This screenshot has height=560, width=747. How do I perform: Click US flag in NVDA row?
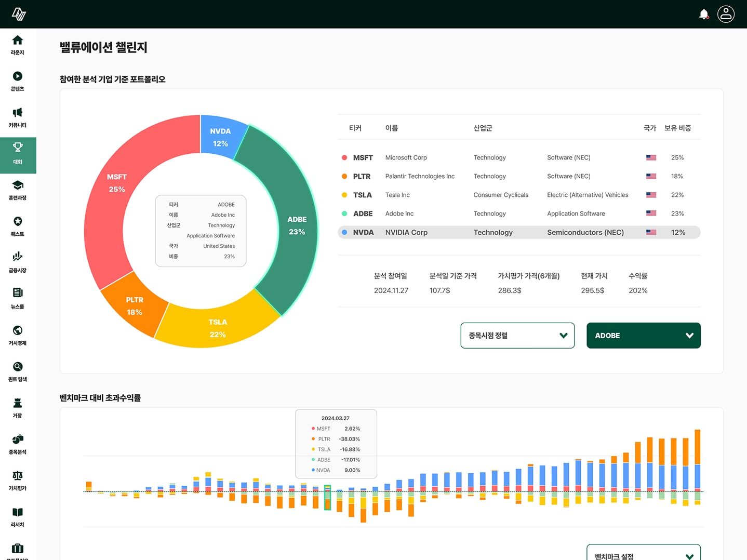pyautogui.click(x=651, y=232)
